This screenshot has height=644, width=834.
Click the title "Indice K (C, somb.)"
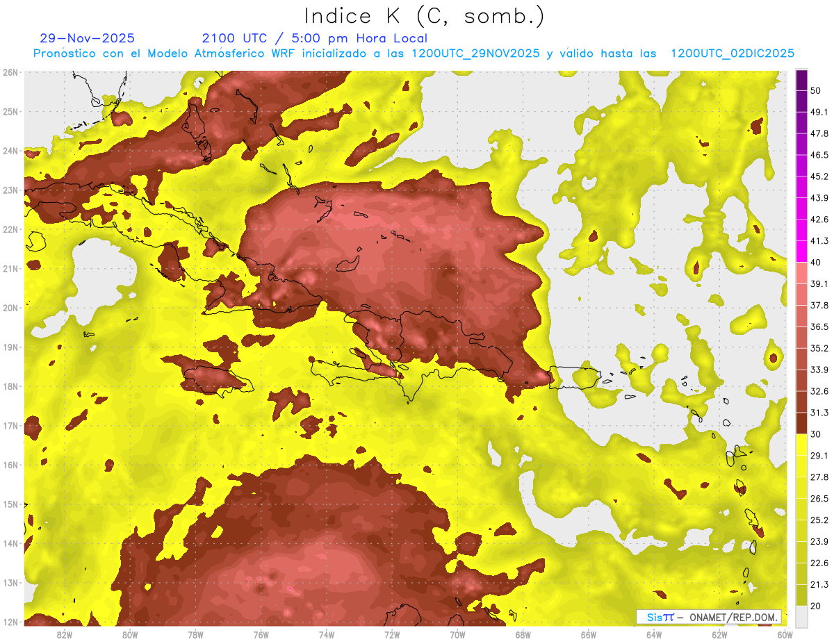[x=424, y=16]
